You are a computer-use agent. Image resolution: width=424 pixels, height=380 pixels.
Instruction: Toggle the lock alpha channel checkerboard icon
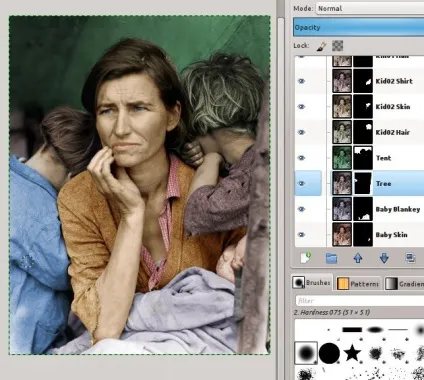pos(338,46)
